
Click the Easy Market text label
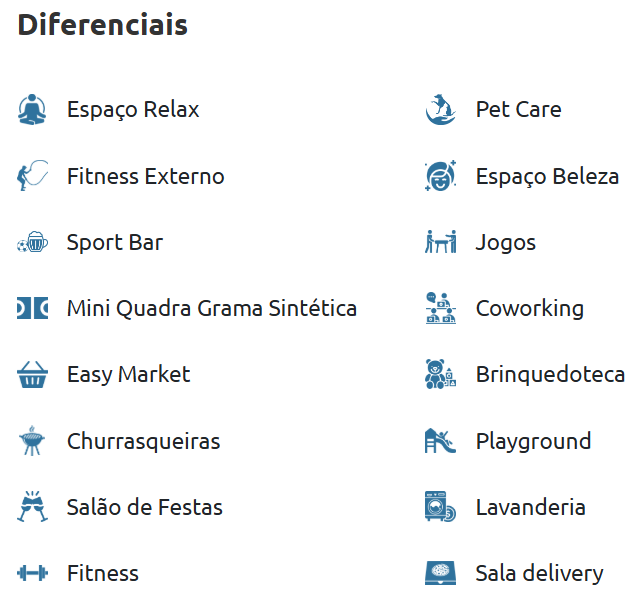pyautogui.click(x=128, y=375)
